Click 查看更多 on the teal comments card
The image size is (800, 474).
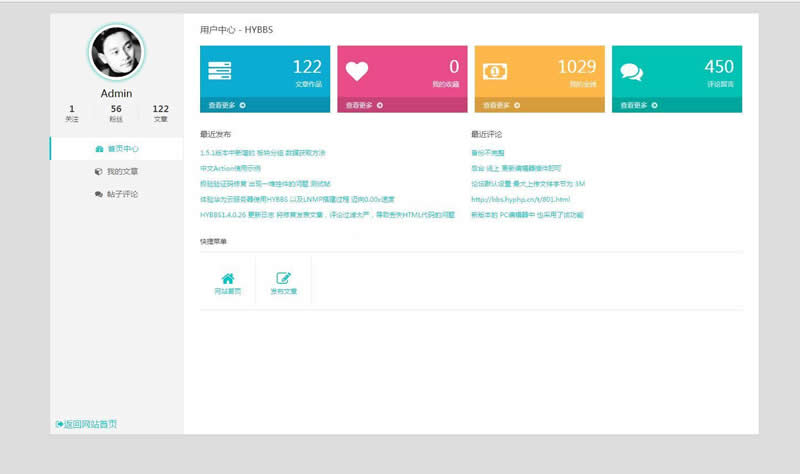(x=638, y=105)
